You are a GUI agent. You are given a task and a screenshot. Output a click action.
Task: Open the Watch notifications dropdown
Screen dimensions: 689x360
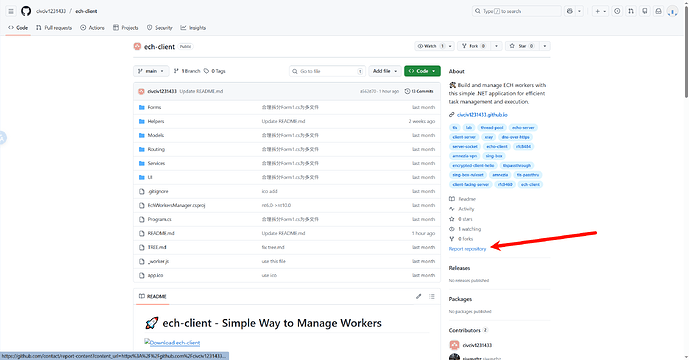pos(434,46)
